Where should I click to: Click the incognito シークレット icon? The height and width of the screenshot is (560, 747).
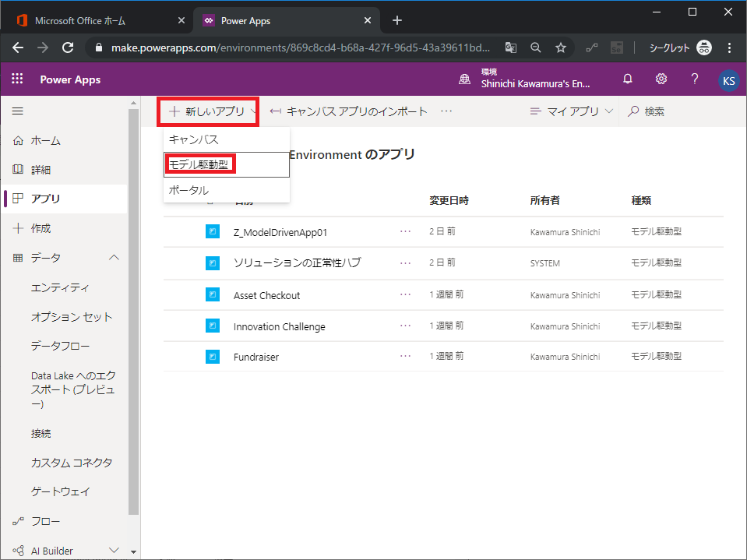click(x=703, y=48)
